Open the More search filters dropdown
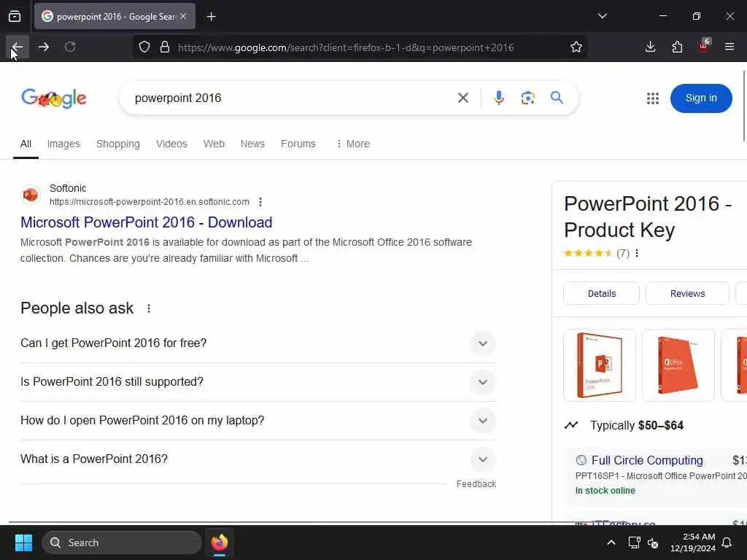Image resolution: width=747 pixels, height=560 pixels. click(353, 144)
